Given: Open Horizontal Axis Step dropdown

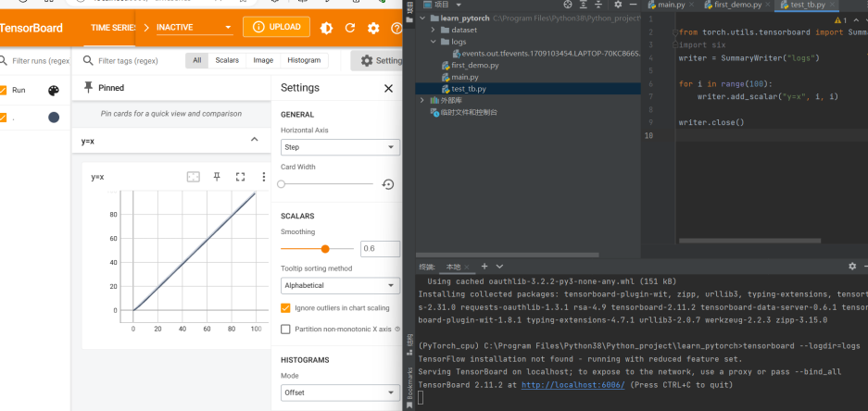Looking at the screenshot, I should pyautogui.click(x=339, y=147).
